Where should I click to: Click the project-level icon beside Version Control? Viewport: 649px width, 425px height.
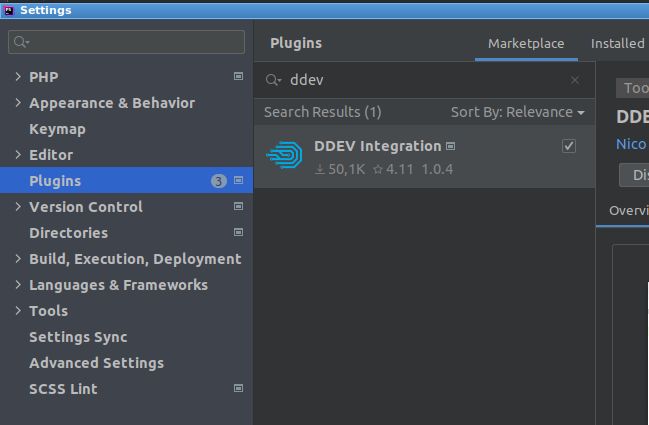coord(238,207)
